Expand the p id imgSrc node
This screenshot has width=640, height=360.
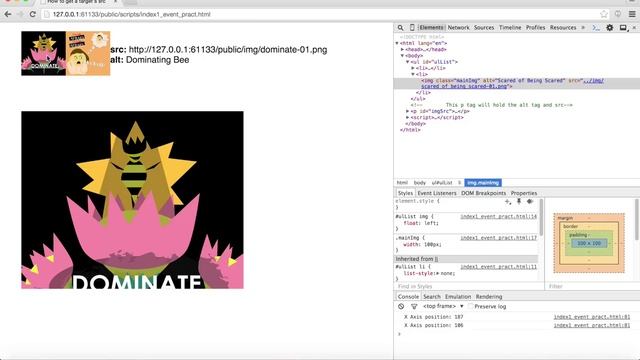point(407,111)
